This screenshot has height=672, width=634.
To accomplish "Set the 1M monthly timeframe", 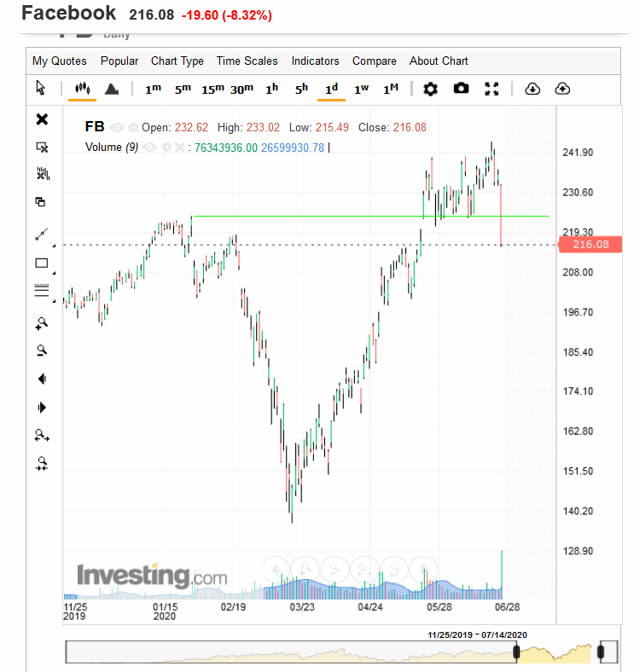I will [391, 90].
